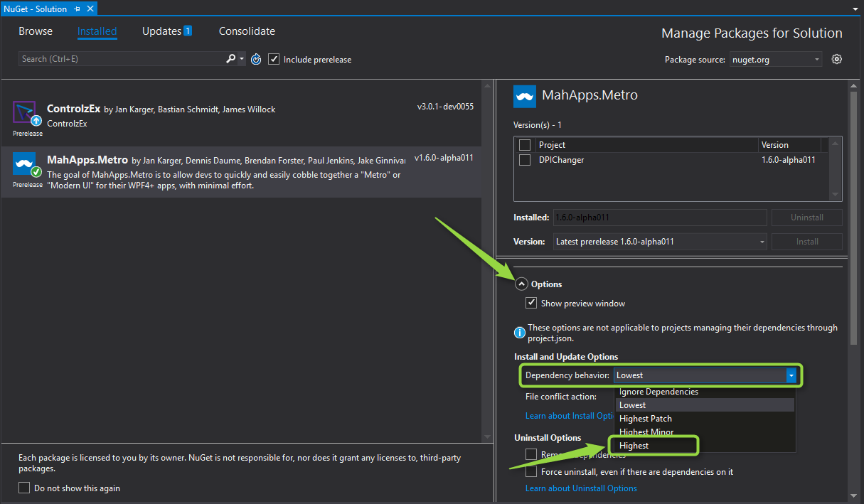Click the MahApps.Metro logo in the details pane

(524, 95)
